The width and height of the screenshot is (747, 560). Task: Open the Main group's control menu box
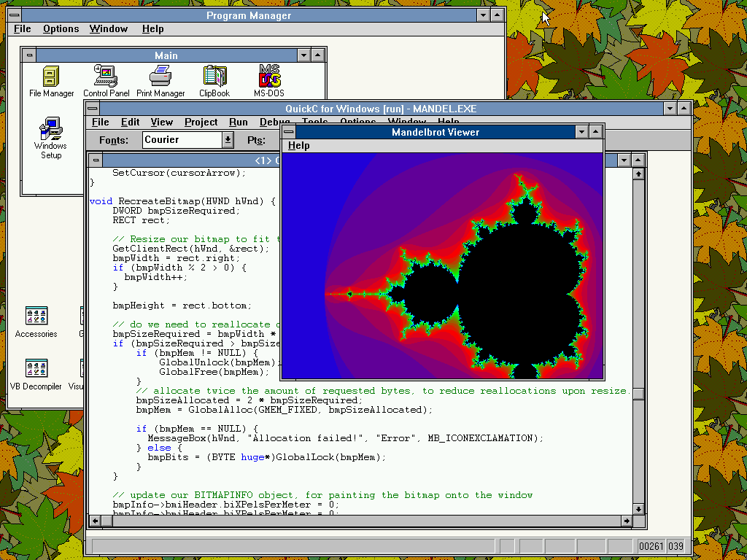tap(29, 55)
